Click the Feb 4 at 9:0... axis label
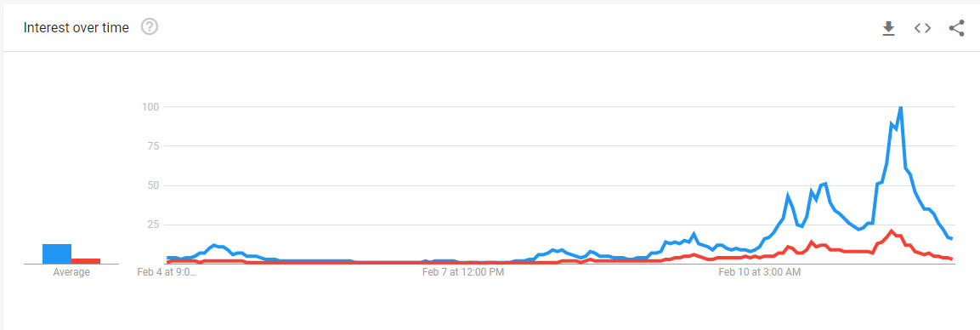Viewport: 980px width, 330px height. (x=167, y=272)
